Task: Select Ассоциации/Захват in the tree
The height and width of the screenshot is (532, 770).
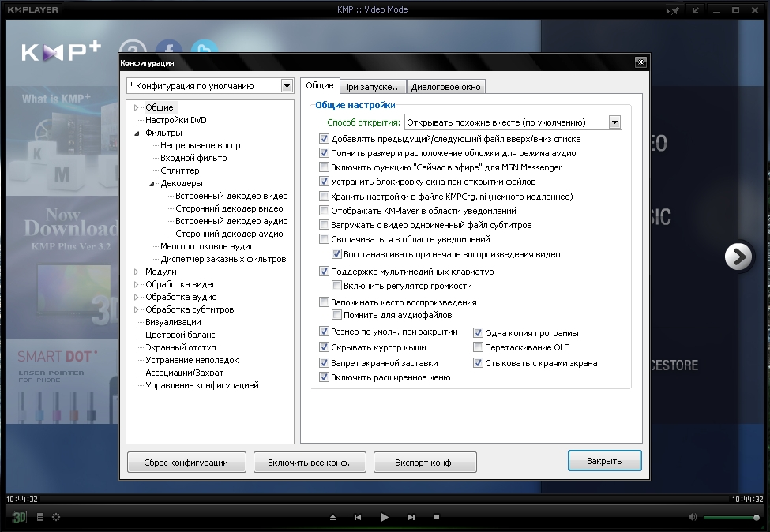Action: [x=184, y=373]
